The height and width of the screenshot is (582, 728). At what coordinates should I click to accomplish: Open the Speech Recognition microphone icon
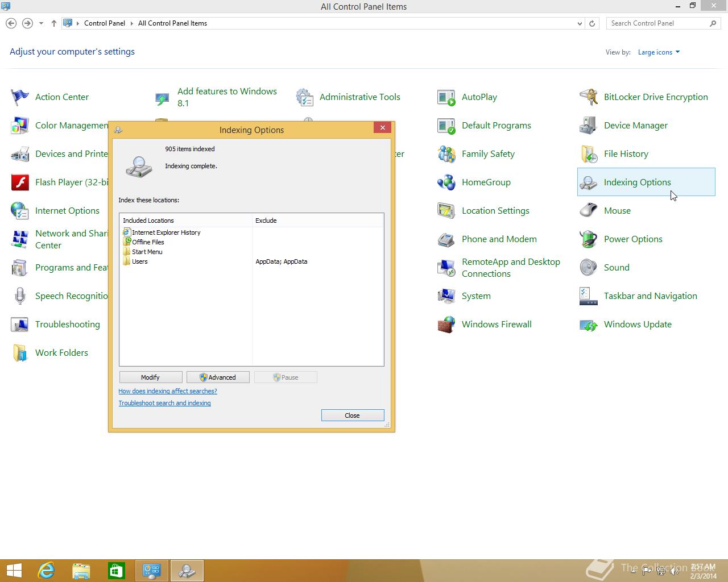[x=20, y=296]
